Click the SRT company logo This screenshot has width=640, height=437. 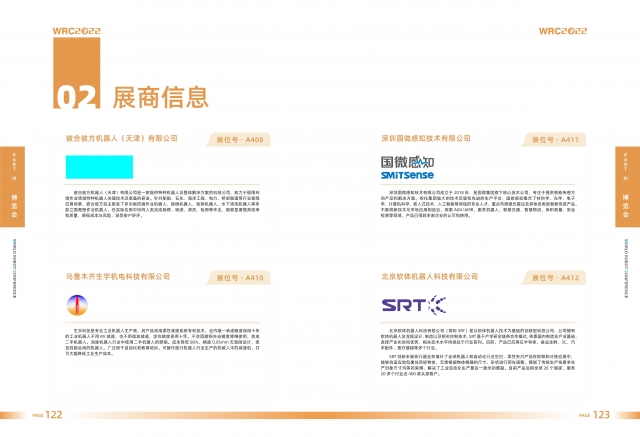click(405, 303)
